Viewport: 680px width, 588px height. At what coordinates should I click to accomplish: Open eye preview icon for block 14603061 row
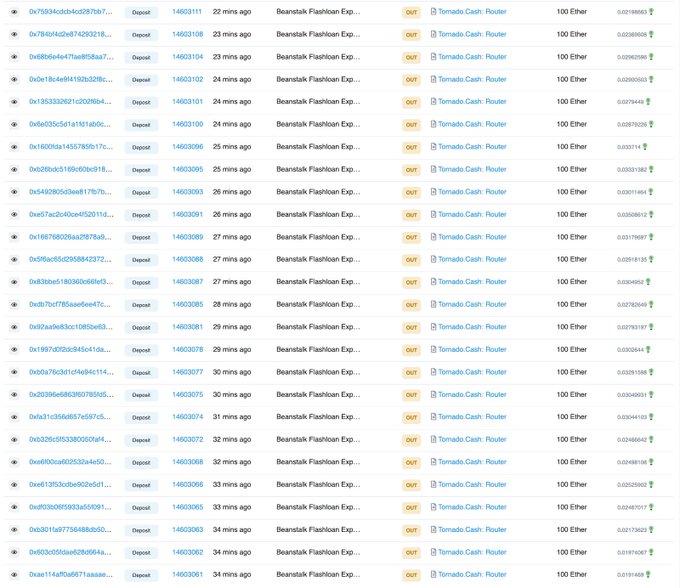click(14, 575)
